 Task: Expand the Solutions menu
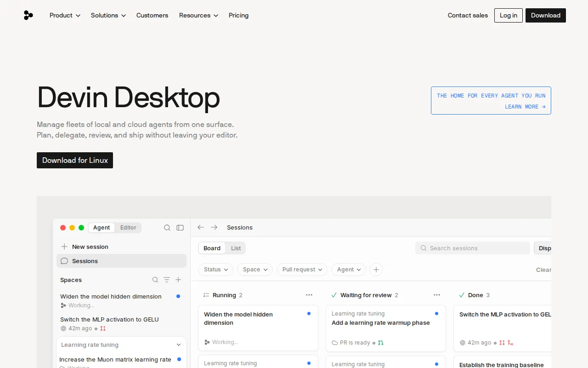[x=108, y=15]
